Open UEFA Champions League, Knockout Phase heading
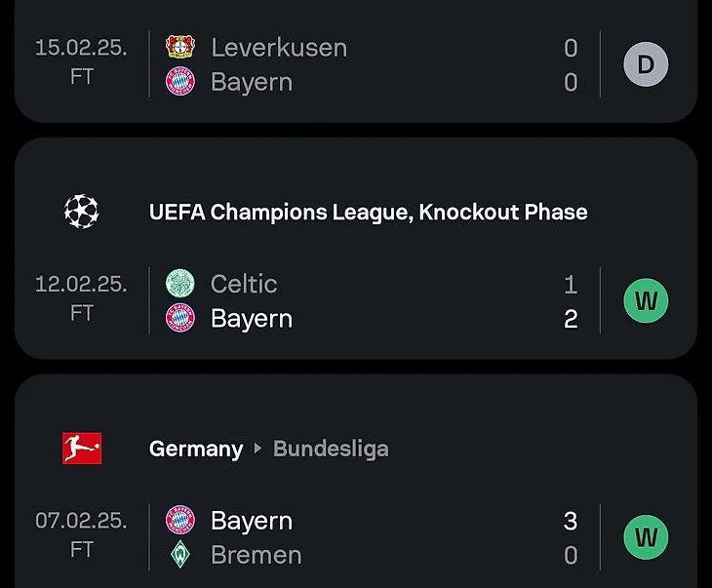The height and width of the screenshot is (588, 712). (x=368, y=212)
